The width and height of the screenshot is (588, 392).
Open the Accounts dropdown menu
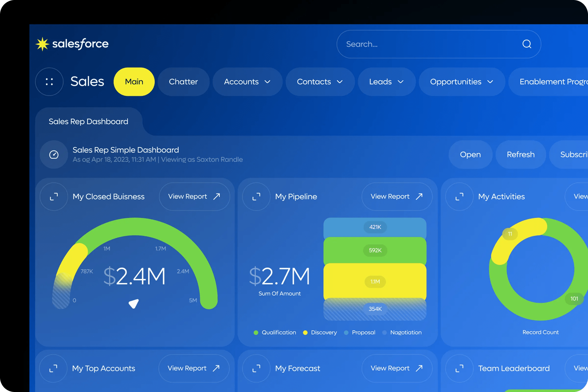(267, 82)
